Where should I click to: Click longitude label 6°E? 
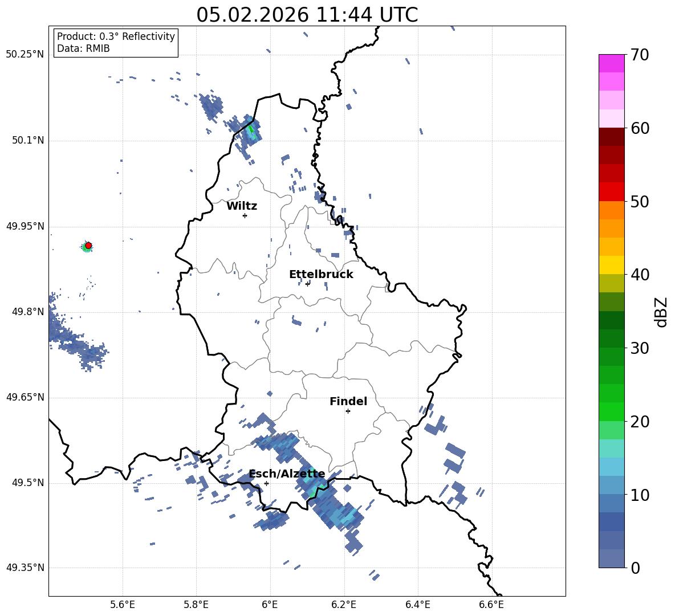pyautogui.click(x=270, y=605)
